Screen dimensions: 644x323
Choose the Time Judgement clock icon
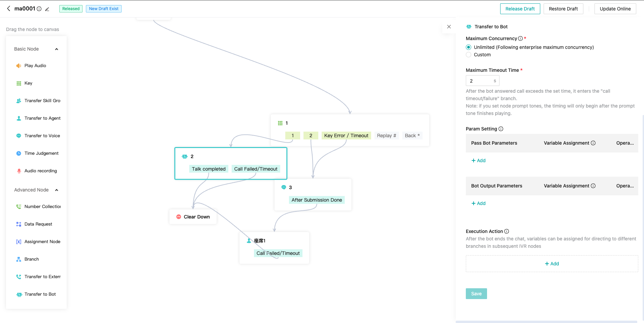coord(19,153)
